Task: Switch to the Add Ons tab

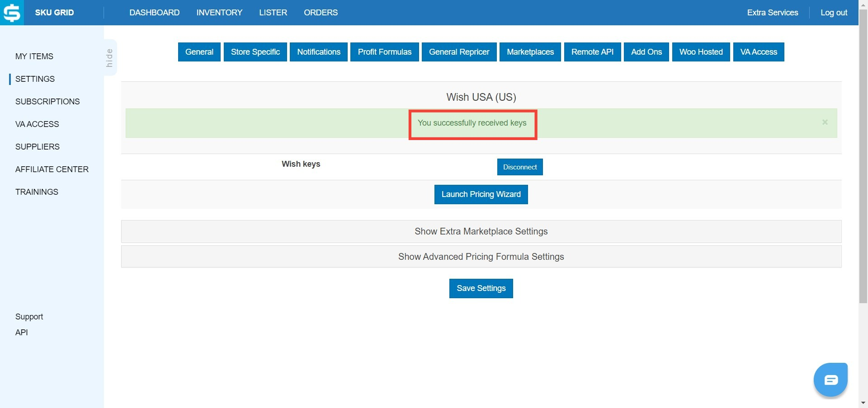Action: coord(646,52)
